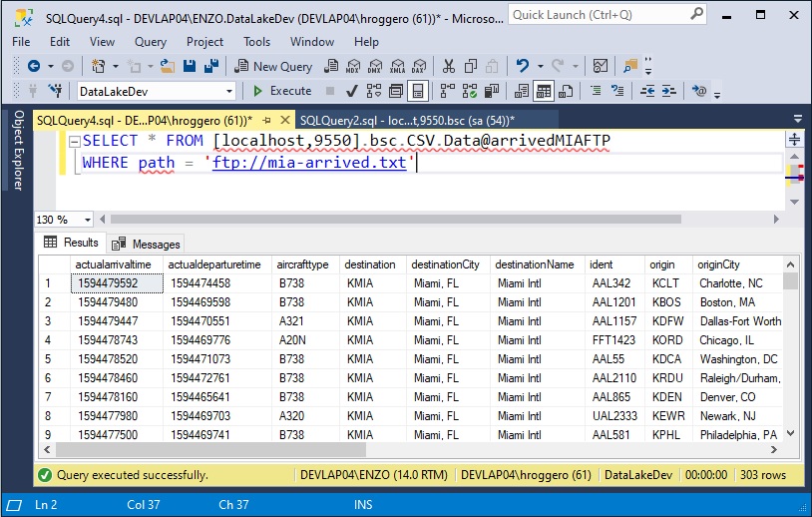This screenshot has height=517, width=812.
Task: Open the Navigate Backward history dropdown arrow
Action: coord(50,66)
